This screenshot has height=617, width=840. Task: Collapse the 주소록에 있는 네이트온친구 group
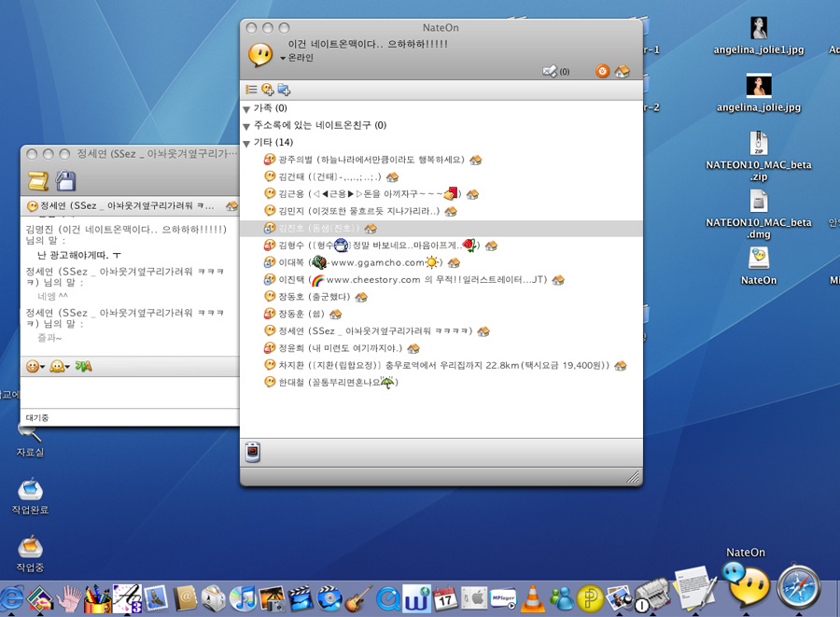click(246, 126)
